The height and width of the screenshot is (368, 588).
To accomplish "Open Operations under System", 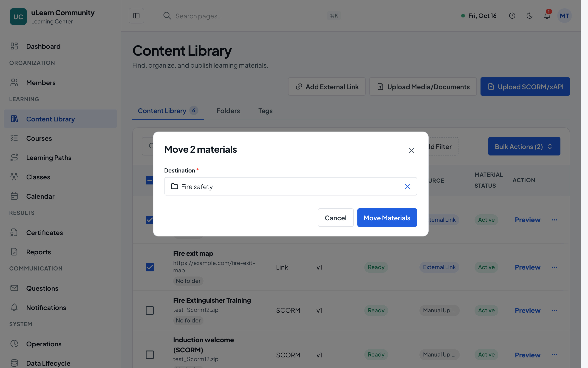I will pos(60,344).
